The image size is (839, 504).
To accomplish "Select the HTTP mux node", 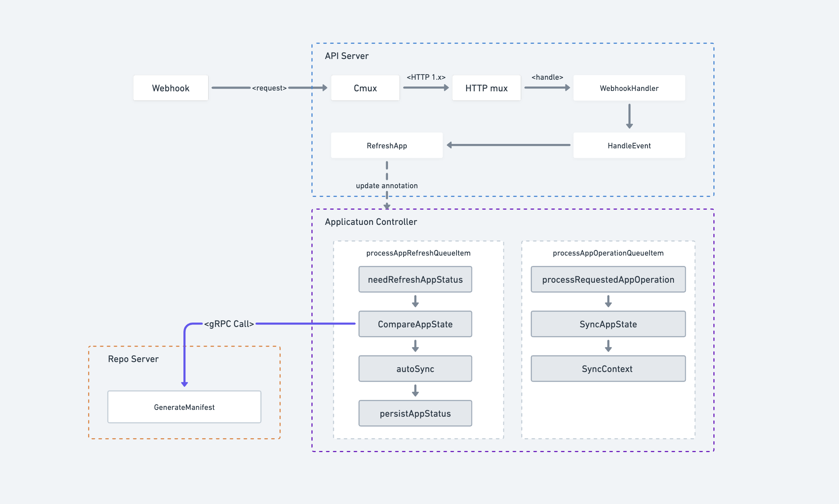I will 486,88.
